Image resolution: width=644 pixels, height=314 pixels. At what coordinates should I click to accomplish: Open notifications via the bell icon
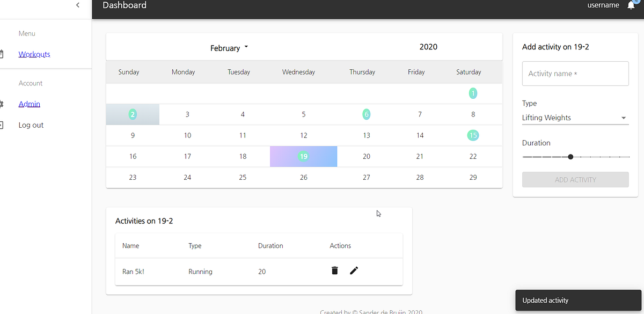click(631, 5)
